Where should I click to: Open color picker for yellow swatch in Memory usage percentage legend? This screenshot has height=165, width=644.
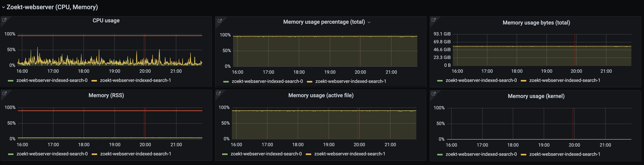pos(309,82)
